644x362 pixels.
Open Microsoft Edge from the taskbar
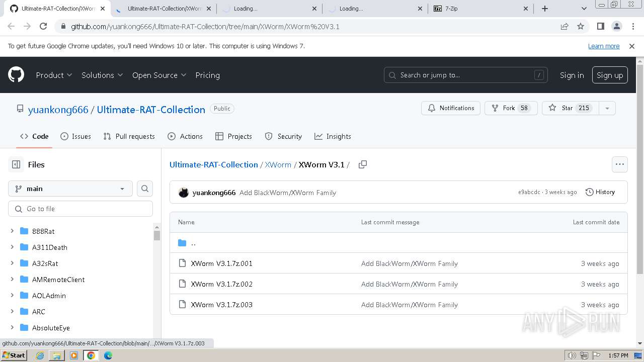108,355
